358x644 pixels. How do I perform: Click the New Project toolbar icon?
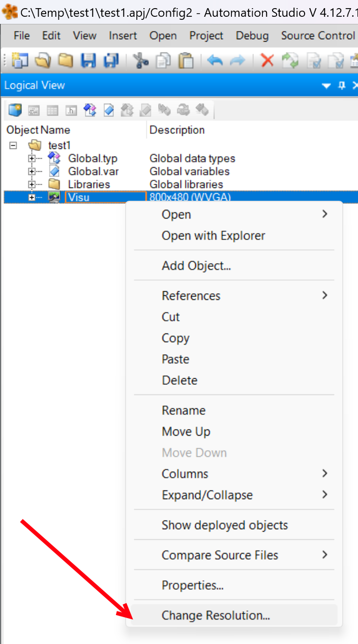(x=20, y=61)
